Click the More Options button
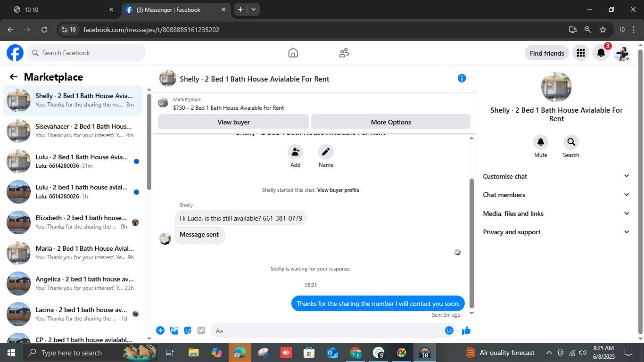This screenshot has height=362, width=644. (x=391, y=122)
